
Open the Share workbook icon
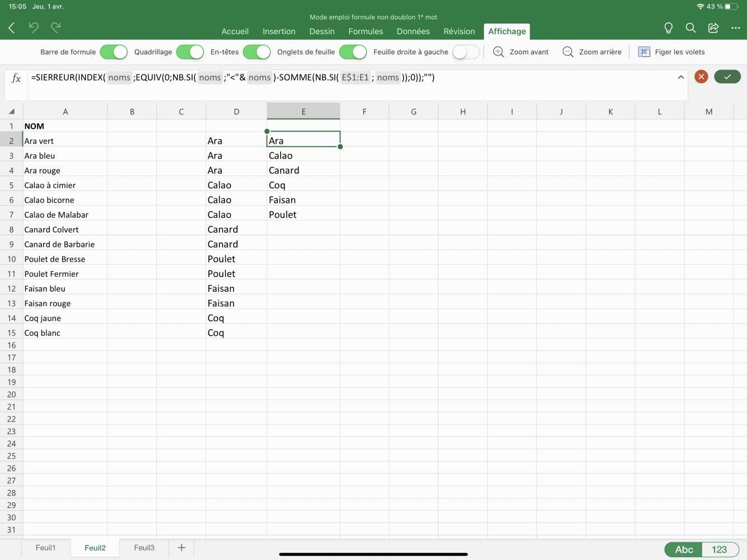(x=713, y=28)
